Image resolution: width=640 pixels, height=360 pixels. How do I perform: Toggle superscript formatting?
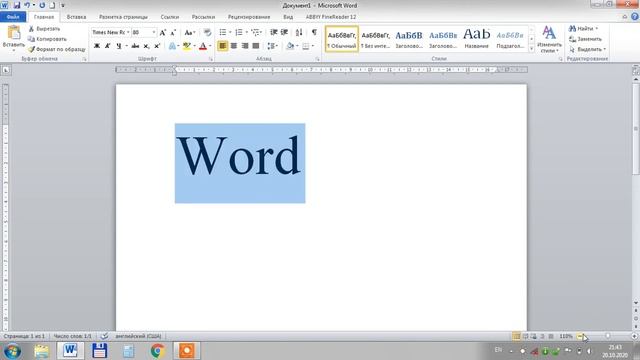157,46
